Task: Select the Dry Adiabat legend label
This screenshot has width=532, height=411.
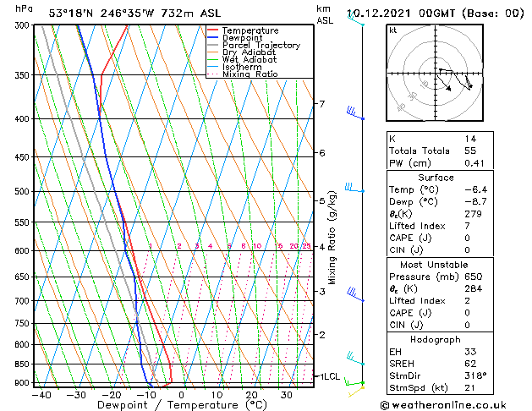Action: pyautogui.click(x=249, y=52)
